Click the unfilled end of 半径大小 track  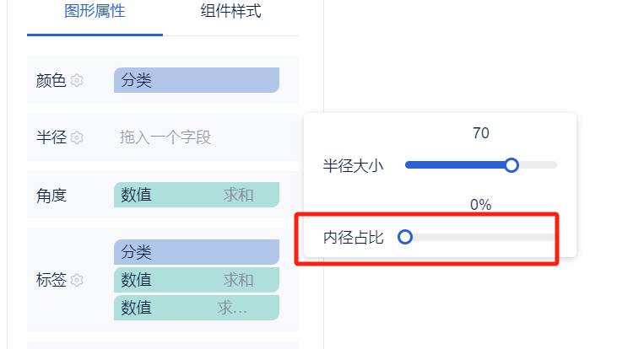click(x=538, y=165)
